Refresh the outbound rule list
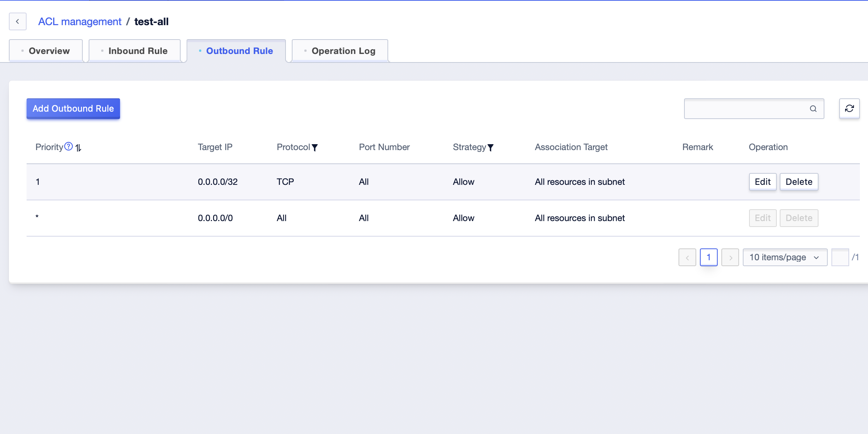 pyautogui.click(x=849, y=108)
